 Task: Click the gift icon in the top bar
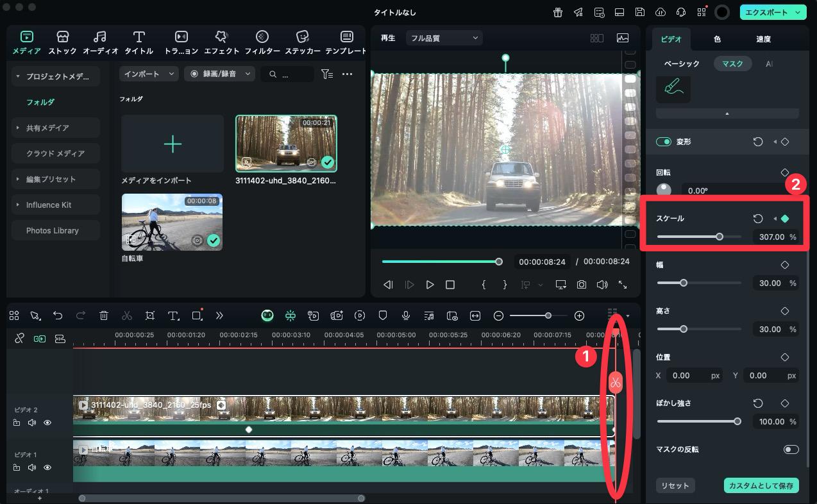(x=559, y=12)
